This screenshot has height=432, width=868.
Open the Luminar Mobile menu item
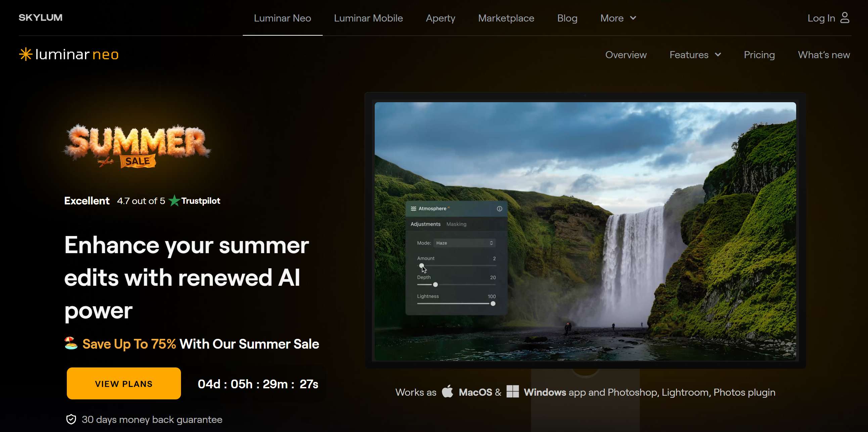click(368, 18)
